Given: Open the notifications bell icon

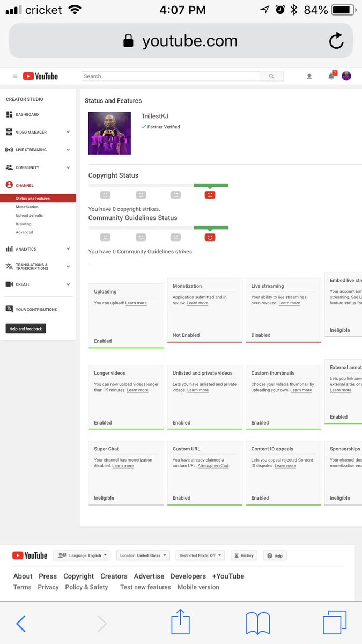Looking at the screenshot, I should coord(331,76).
